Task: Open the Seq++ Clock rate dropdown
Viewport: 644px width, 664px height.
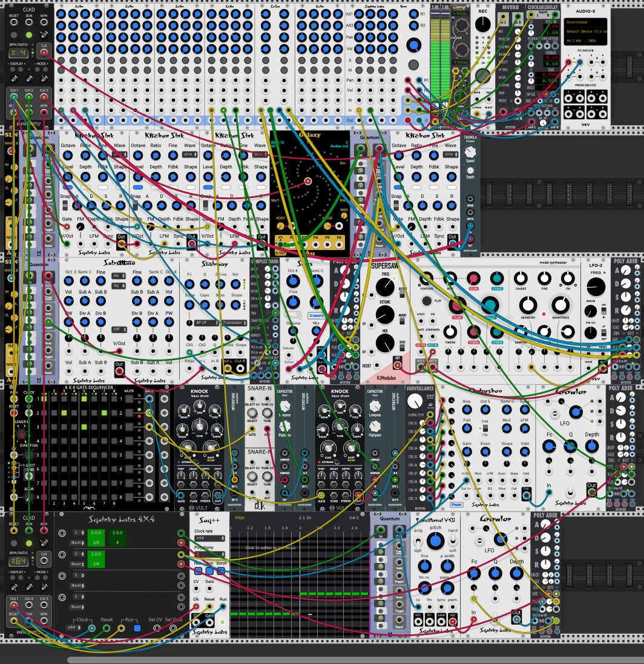Action: point(209,538)
